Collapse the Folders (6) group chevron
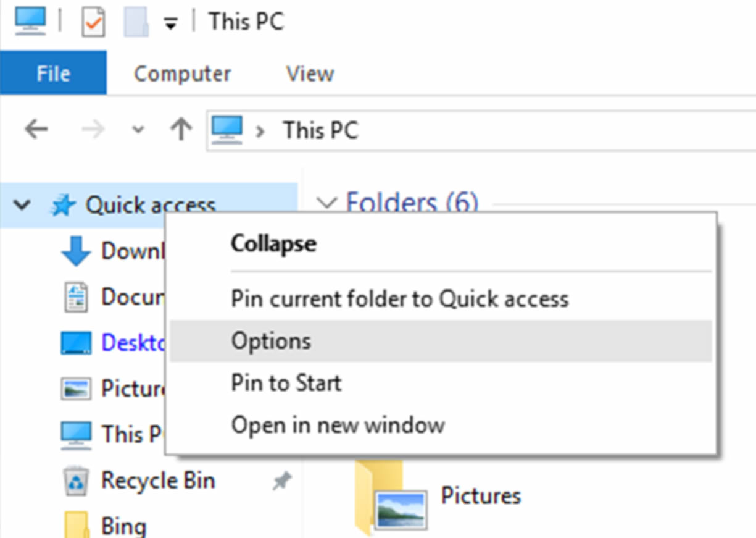 [328, 203]
